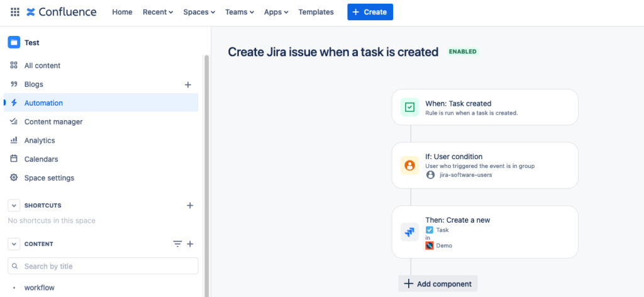
Task: Click the rule title heading text
Action: coord(333,52)
